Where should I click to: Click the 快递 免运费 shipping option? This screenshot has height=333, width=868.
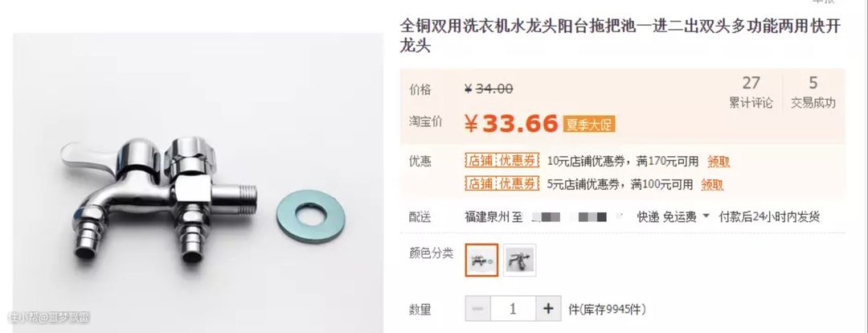click(666, 216)
